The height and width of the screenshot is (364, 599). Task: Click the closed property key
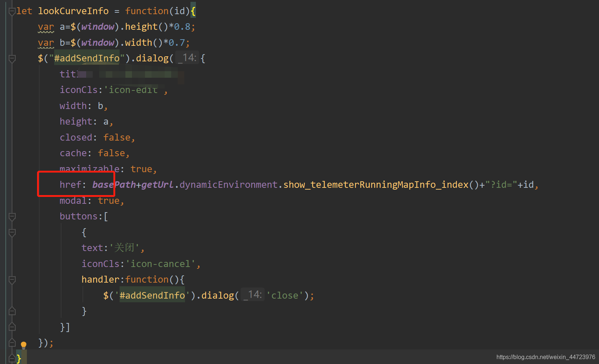coord(76,137)
